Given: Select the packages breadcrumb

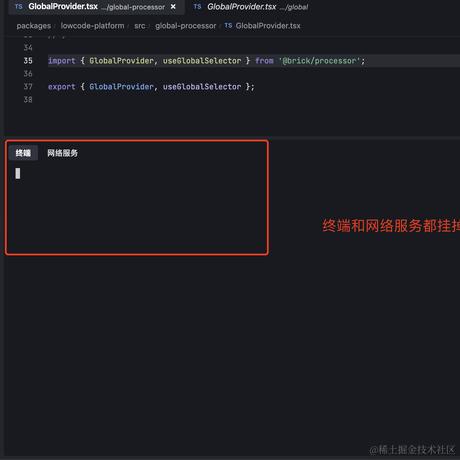Looking at the screenshot, I should (34, 26).
